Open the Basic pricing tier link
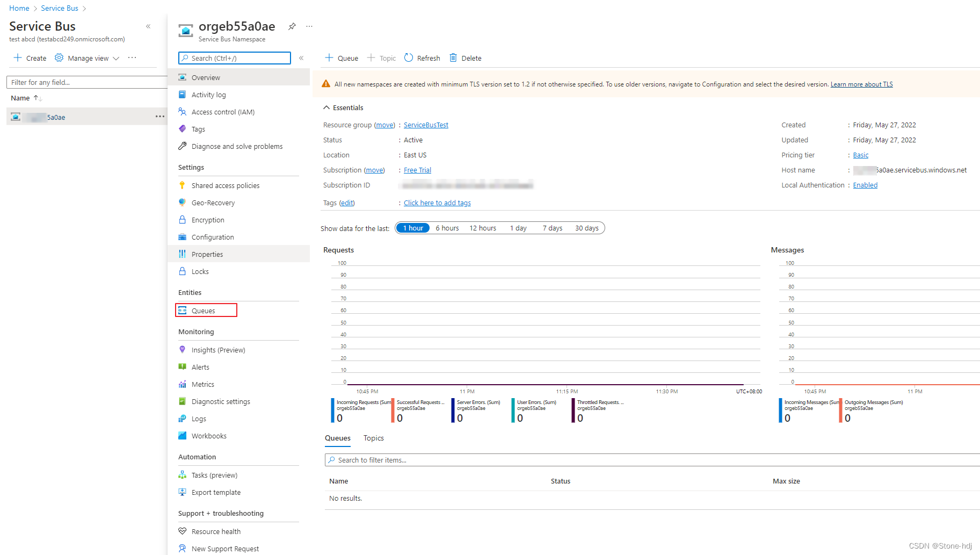 point(861,155)
